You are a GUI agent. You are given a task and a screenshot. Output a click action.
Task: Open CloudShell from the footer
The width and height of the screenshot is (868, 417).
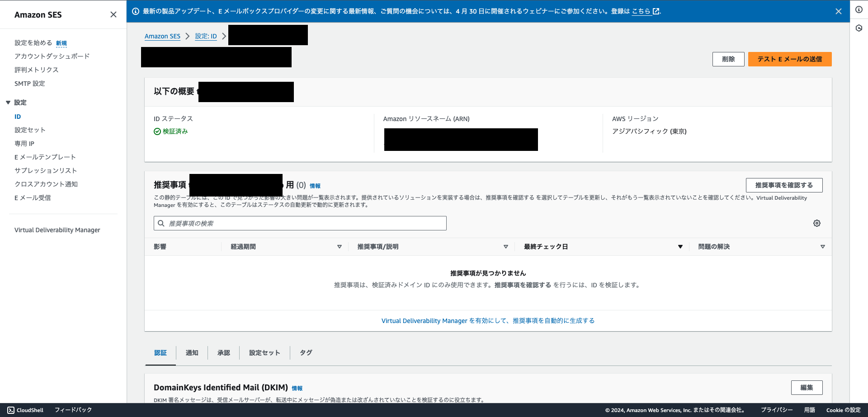[25, 410]
